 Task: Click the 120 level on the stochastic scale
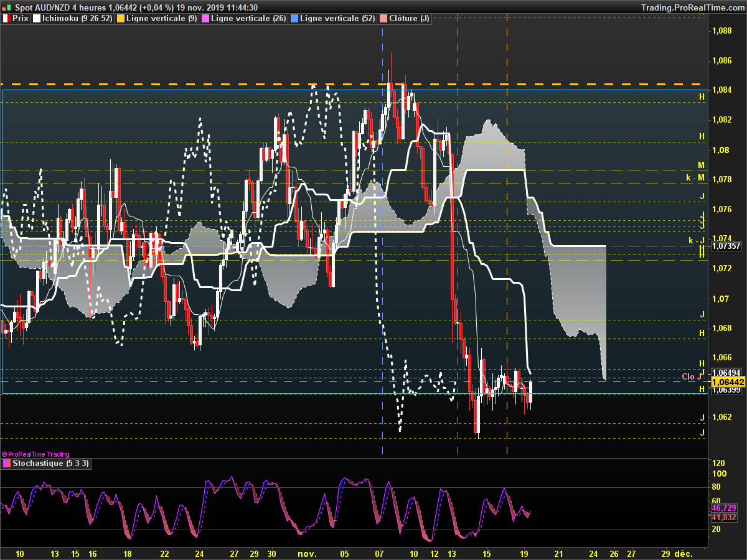click(x=719, y=464)
